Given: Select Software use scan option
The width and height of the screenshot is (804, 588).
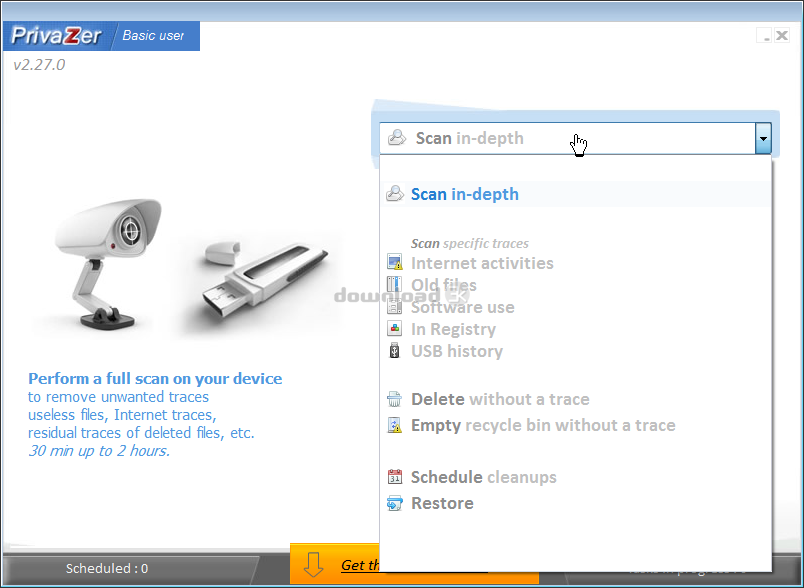Looking at the screenshot, I should (463, 307).
